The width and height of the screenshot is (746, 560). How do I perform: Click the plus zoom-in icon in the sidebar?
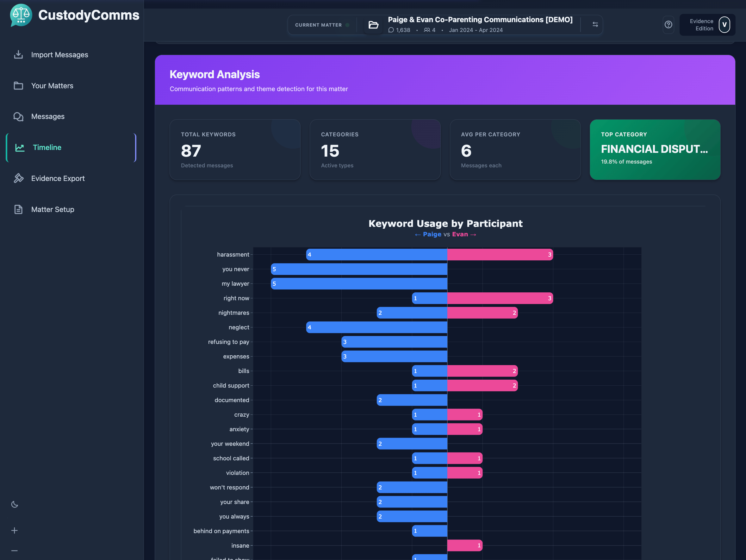[x=15, y=531]
